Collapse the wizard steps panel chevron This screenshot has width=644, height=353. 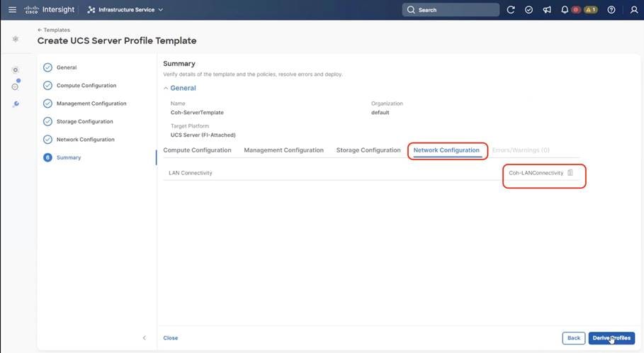[144, 338]
